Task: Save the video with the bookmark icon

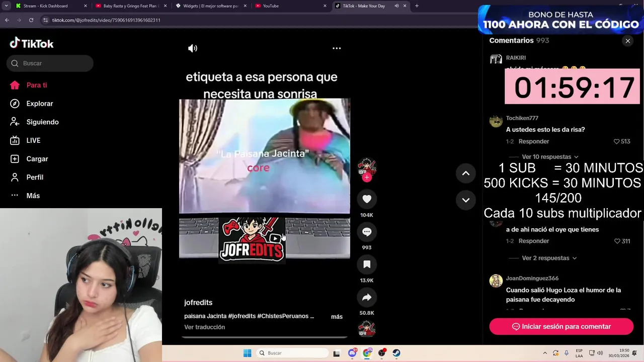Action: click(x=367, y=264)
